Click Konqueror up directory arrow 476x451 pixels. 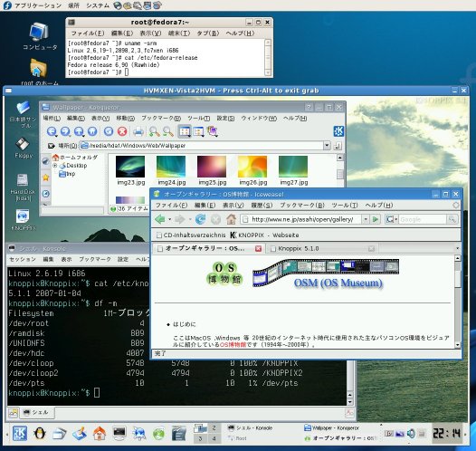click(79, 131)
